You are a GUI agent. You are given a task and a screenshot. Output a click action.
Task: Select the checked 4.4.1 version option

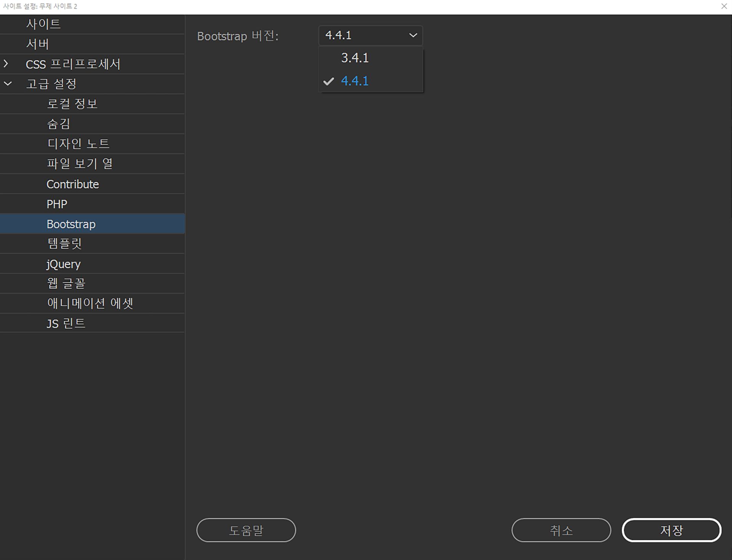pos(355,81)
